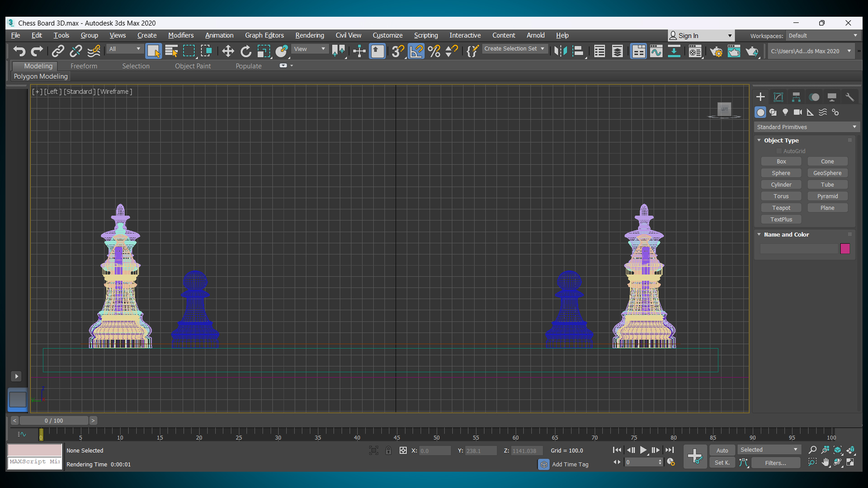The image size is (868, 488).
Task: Click the object name input field
Action: click(x=799, y=249)
